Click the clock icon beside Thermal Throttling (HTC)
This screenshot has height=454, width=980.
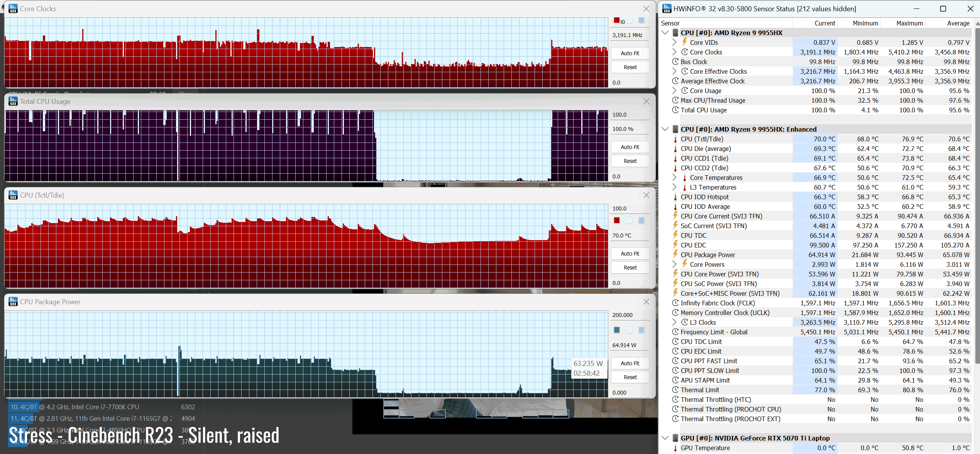pyautogui.click(x=675, y=400)
